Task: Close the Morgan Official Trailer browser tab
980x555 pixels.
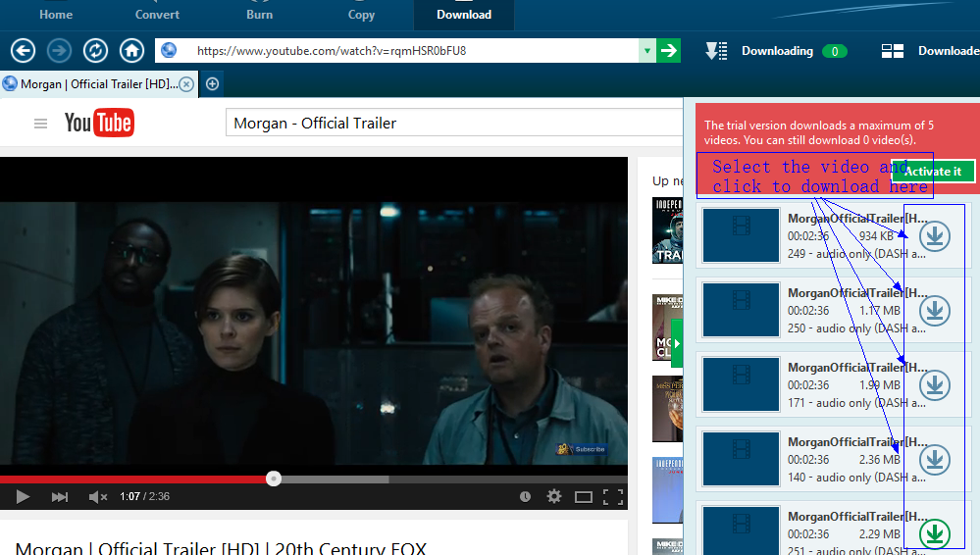Action: click(x=186, y=84)
